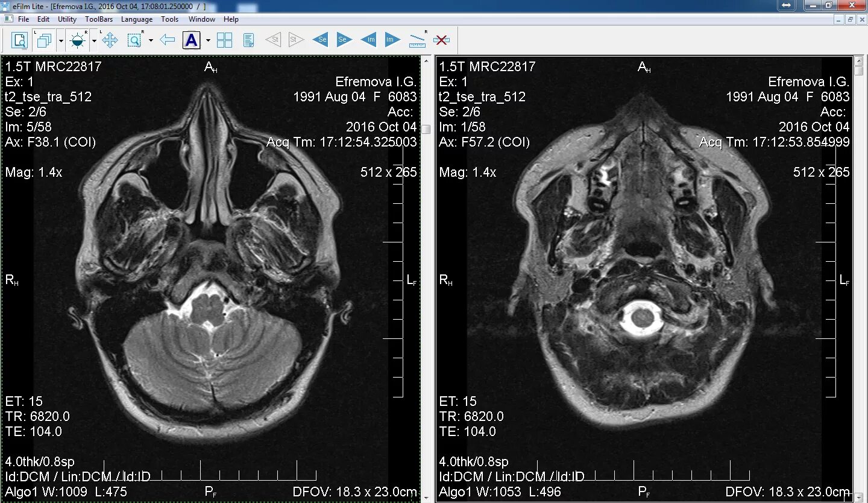Expand the annotation tool dropdown arrow
This screenshot has width=868, height=503.
coord(208,41)
